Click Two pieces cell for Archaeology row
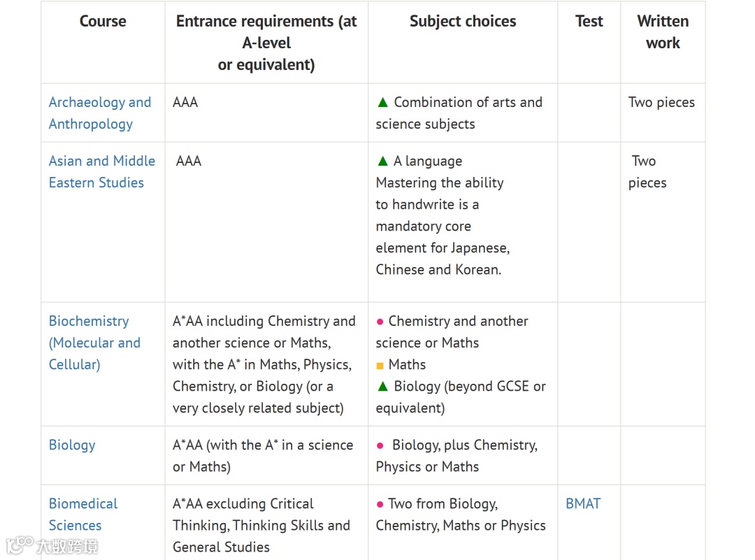 (661, 103)
